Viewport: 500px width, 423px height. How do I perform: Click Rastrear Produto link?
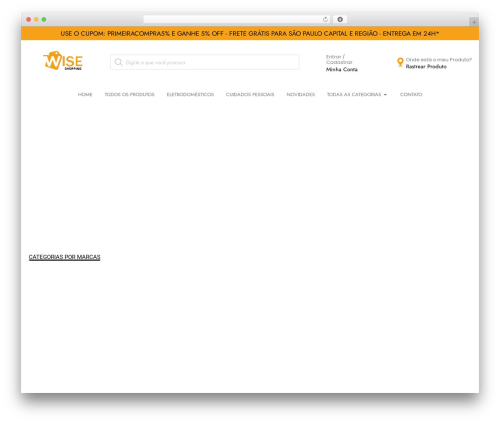tap(426, 67)
